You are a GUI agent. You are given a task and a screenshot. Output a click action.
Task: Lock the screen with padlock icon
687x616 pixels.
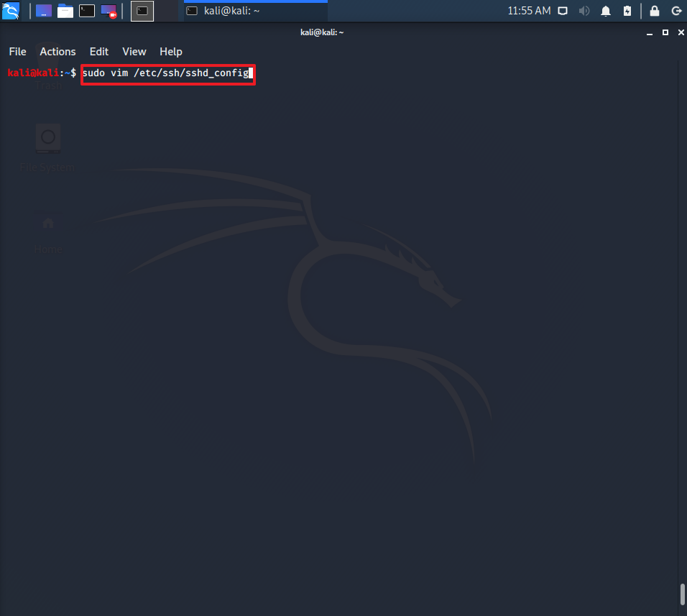[x=655, y=11]
